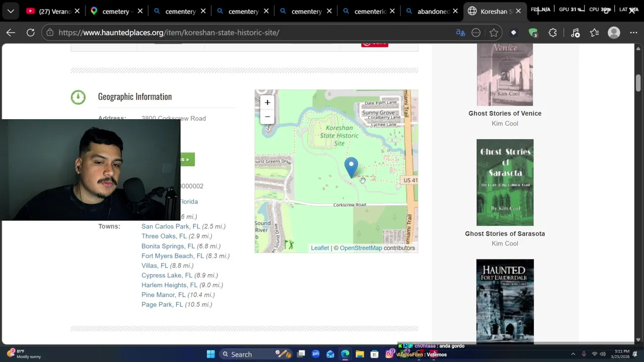The height and width of the screenshot is (362, 644).
Task: Open the Three Oaks, FL link
Action: pyautogui.click(x=164, y=236)
